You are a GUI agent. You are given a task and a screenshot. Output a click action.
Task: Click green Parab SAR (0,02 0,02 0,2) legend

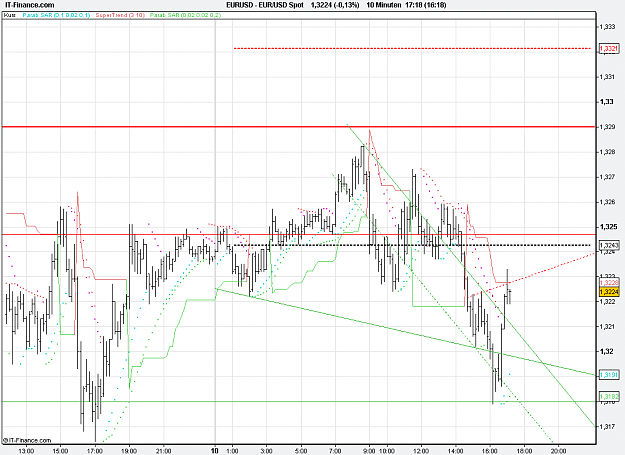pyautogui.click(x=185, y=15)
